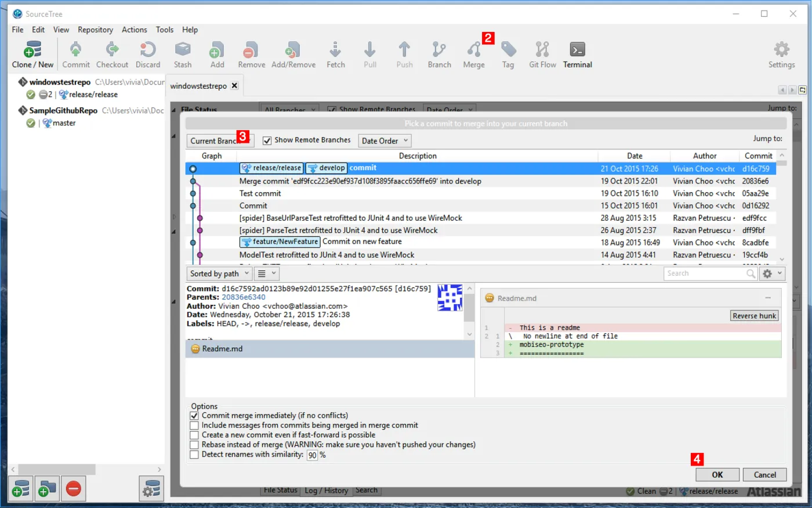Toggle Commit merge immediately checkbox
The height and width of the screenshot is (508, 812).
pos(194,416)
